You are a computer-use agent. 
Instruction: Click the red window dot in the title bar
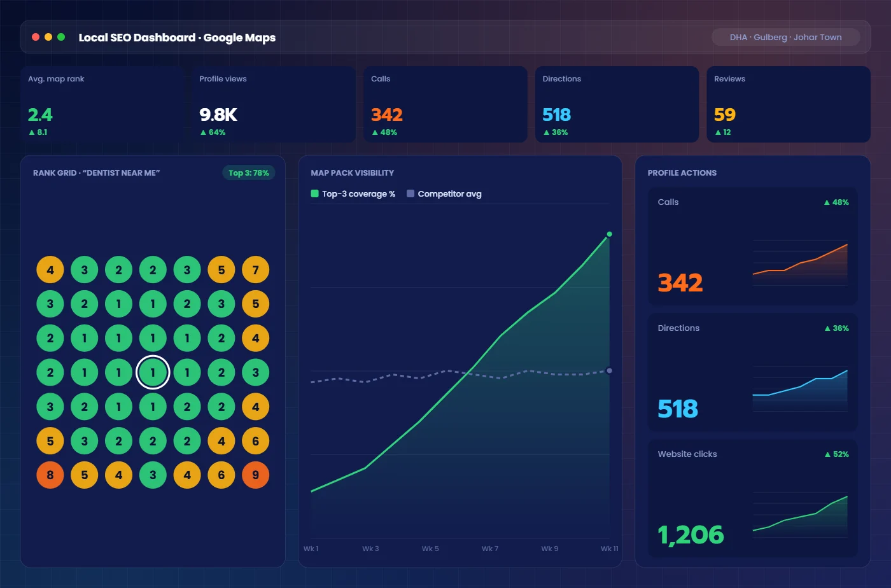tap(36, 37)
